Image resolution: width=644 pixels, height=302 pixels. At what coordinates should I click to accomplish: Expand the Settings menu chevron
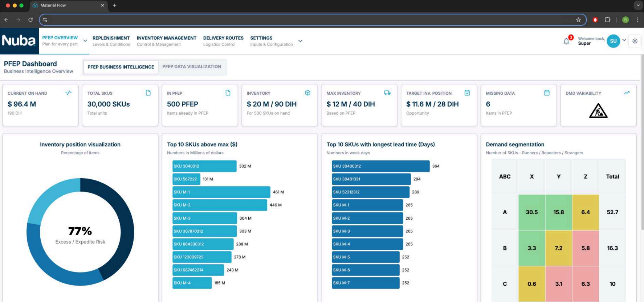300,41
